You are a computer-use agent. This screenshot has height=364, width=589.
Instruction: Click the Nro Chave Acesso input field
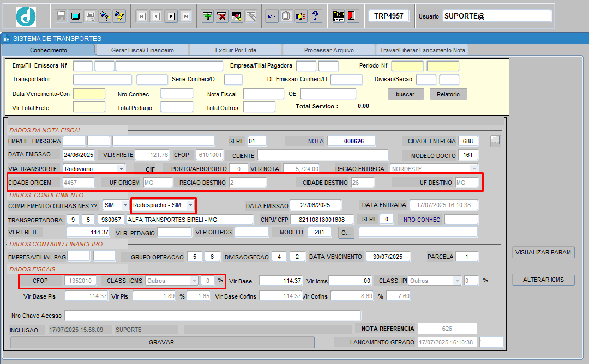tap(213, 315)
